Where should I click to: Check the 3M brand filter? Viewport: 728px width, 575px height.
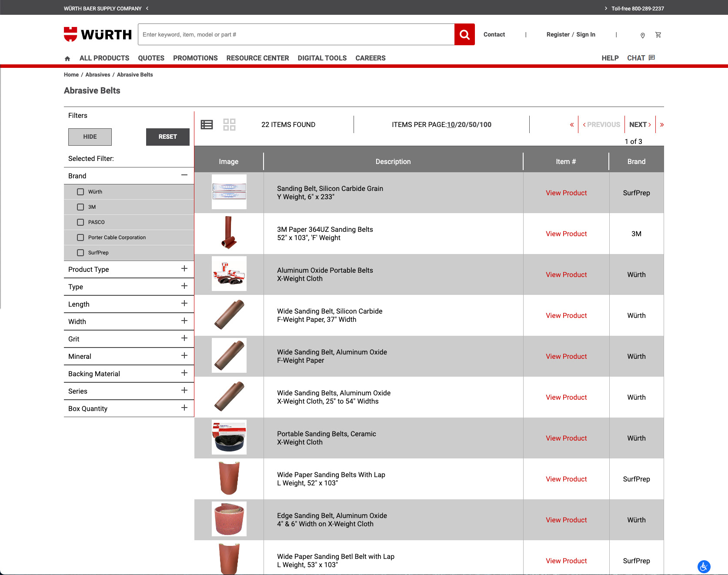pos(80,207)
